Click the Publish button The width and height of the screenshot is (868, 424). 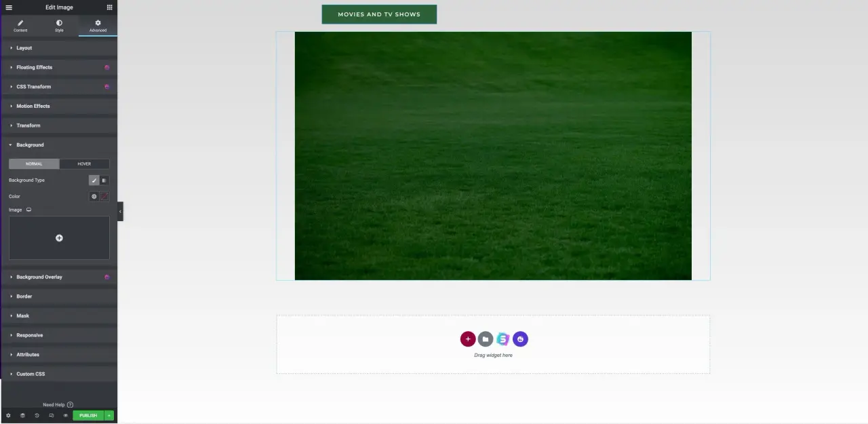88,415
